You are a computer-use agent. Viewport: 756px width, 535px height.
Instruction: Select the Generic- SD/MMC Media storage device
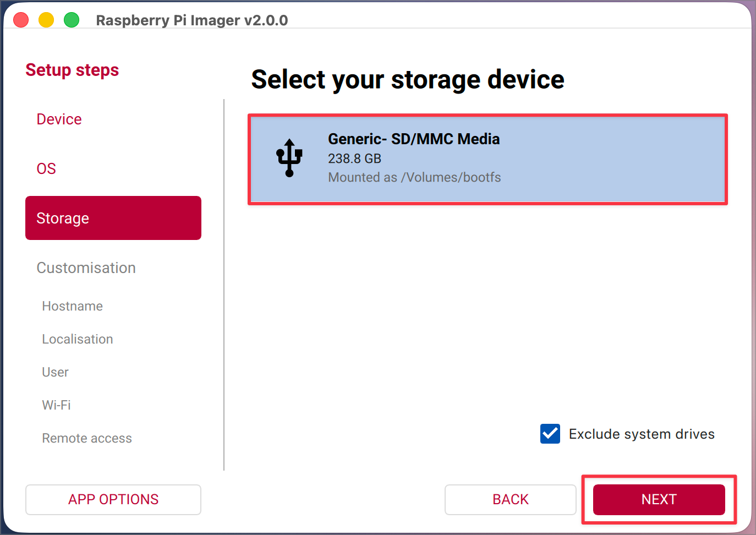[x=487, y=159]
